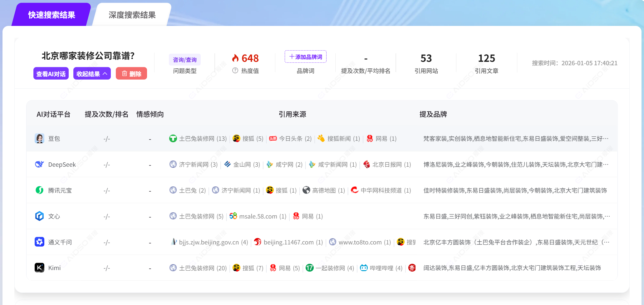The width and height of the screenshot is (644, 305).
Task: Switch to 快速搜索结果 tab
Action: [x=52, y=15]
